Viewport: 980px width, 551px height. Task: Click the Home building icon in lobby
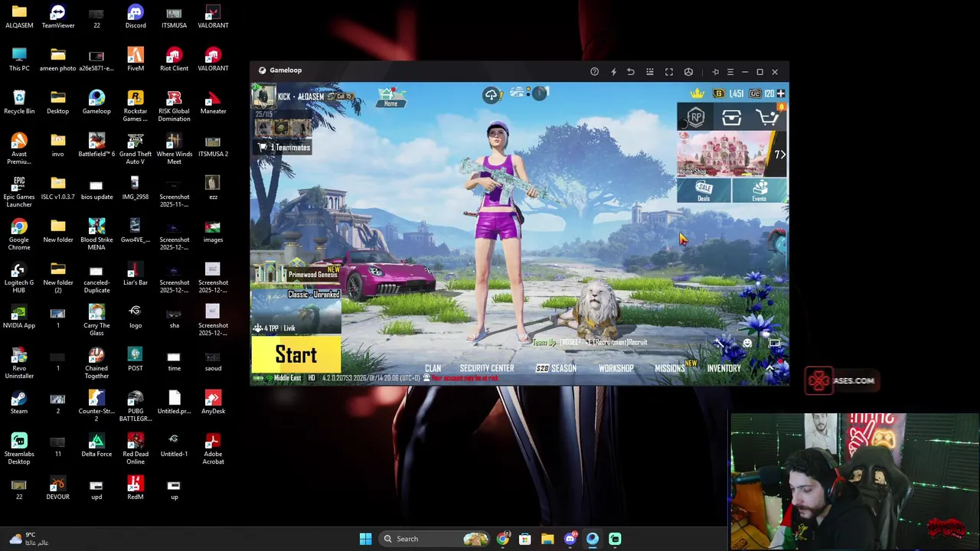[x=390, y=97]
